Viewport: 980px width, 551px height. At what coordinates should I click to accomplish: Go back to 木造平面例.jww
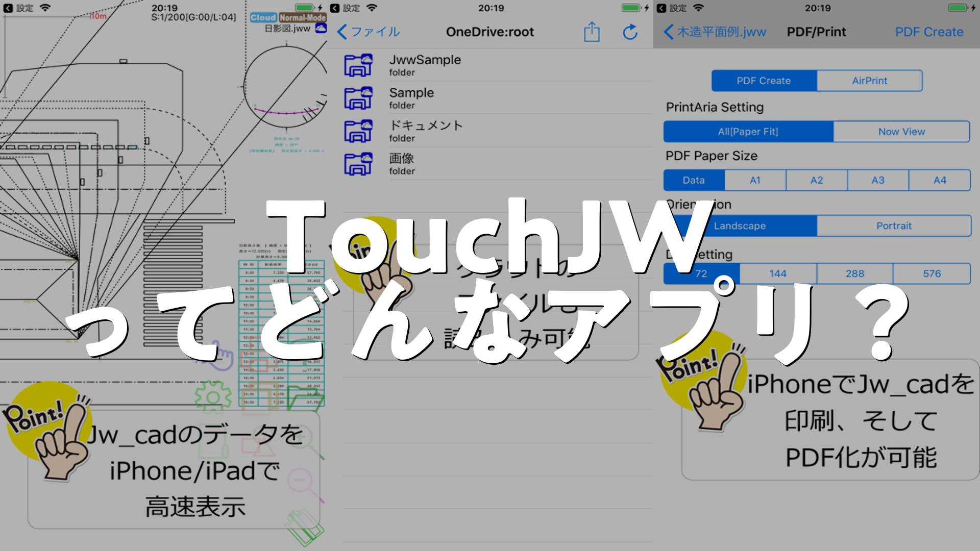pos(715,32)
